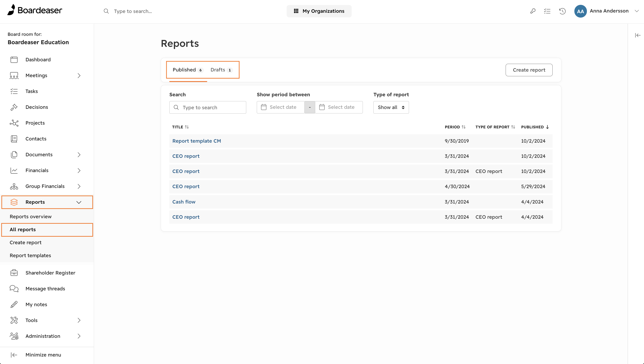This screenshot has height=364, width=644.
Task: Click the Anna Andersson user name
Action: click(609, 11)
